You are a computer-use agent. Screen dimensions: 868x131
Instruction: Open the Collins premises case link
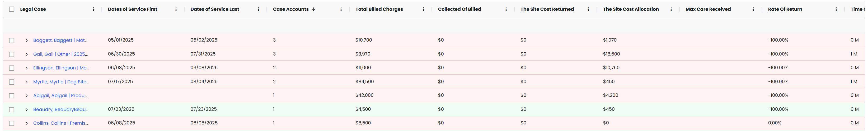click(61, 123)
